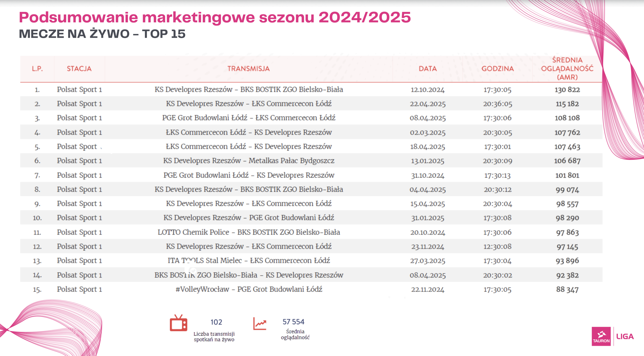Click the GODZINA column header
Viewport: 644px width, 356px height.
pyautogui.click(x=498, y=69)
